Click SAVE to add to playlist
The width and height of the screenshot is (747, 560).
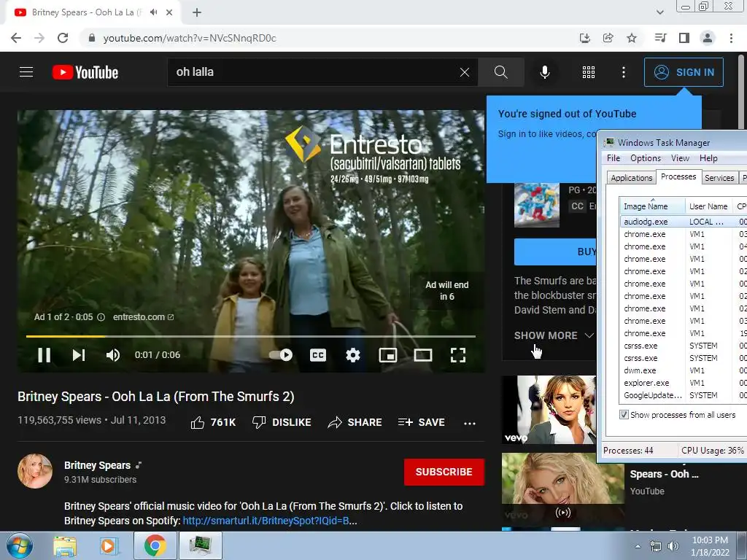click(421, 422)
